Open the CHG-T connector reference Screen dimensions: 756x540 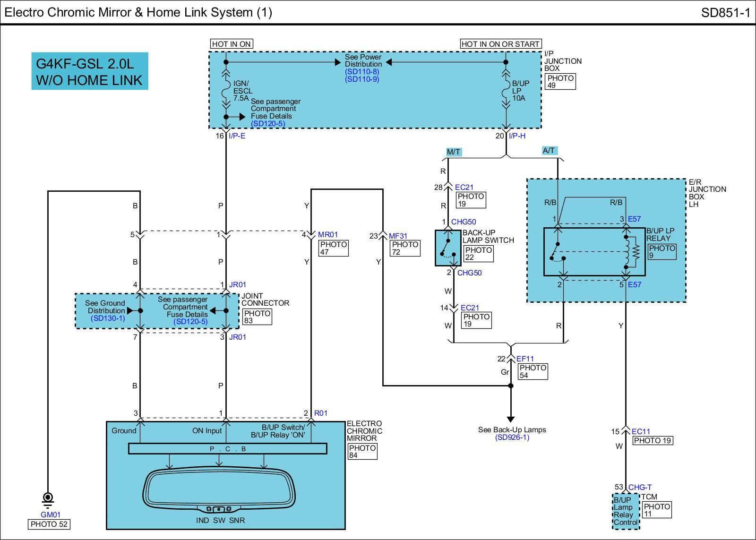(x=640, y=487)
